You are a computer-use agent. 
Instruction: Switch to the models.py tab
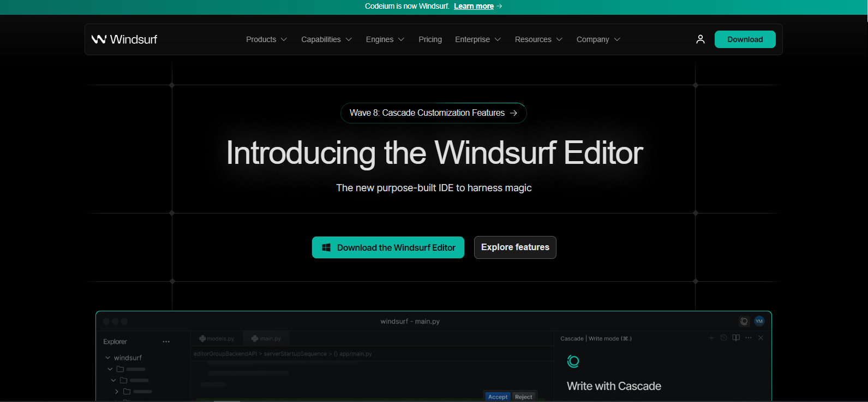tap(217, 339)
